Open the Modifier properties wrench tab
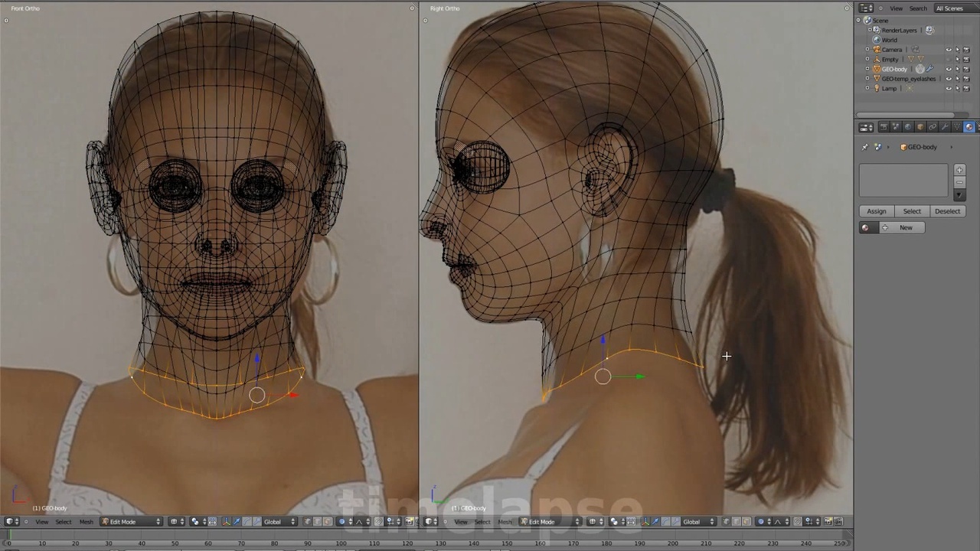The image size is (980, 551). click(945, 126)
